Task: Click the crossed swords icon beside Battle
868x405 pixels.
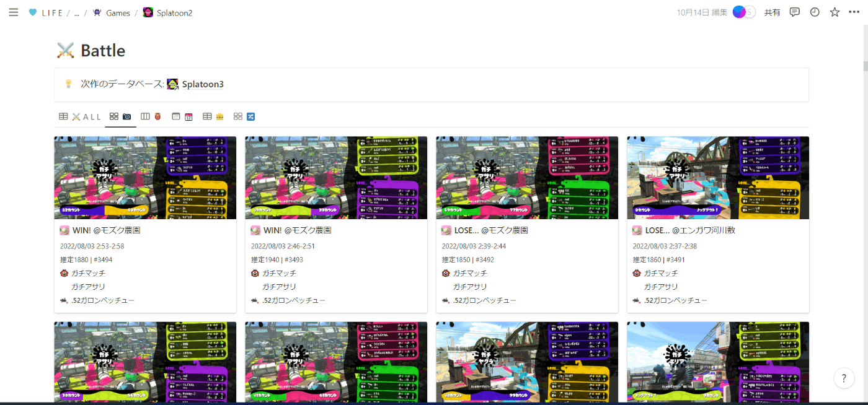Action: pos(66,50)
